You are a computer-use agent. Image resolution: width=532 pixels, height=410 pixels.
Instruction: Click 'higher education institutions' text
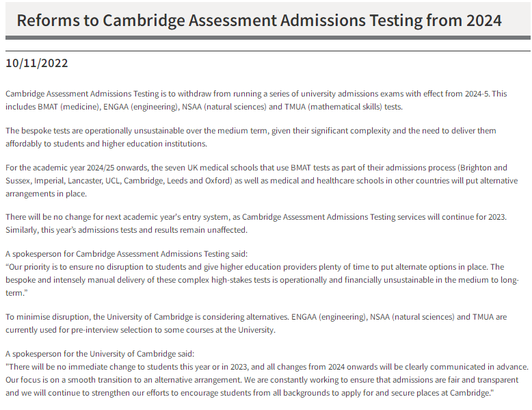(155, 144)
